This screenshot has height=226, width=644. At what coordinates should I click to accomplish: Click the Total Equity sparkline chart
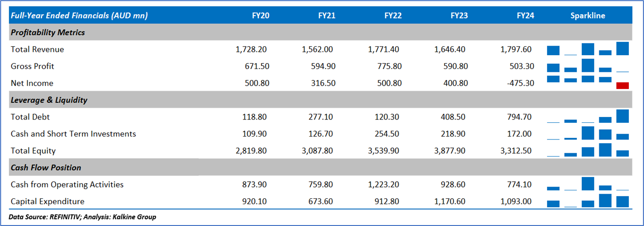tap(588, 150)
